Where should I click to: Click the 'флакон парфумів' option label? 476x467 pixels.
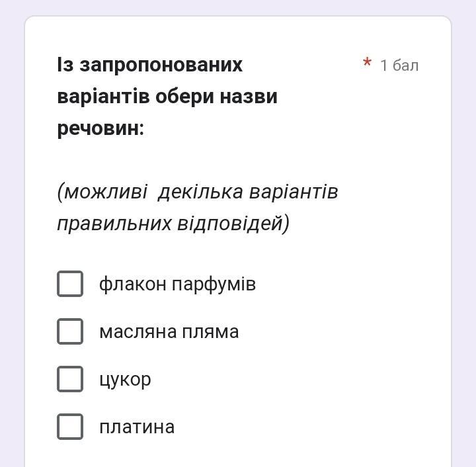pos(177,284)
